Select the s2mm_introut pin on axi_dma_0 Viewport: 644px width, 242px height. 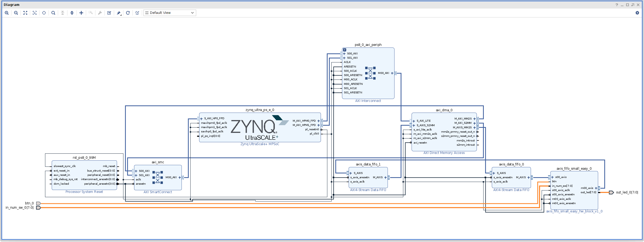click(x=466, y=145)
